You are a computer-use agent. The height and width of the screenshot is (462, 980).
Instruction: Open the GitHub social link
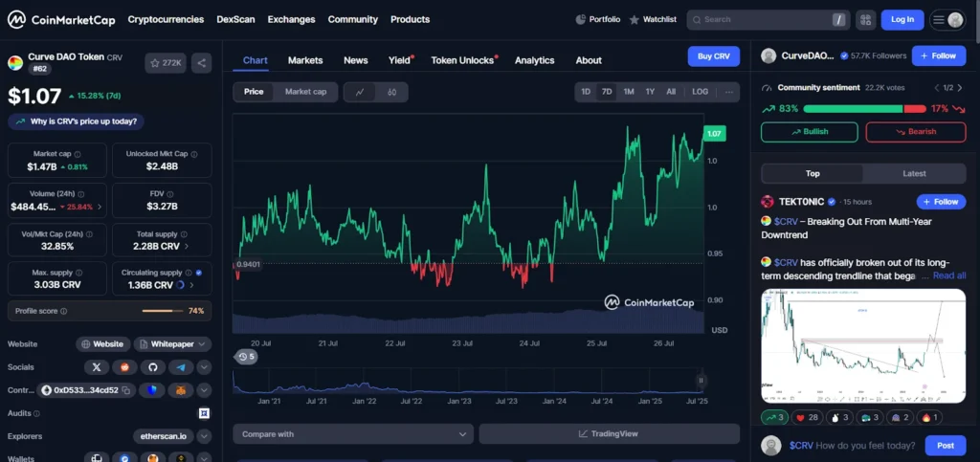(x=152, y=367)
